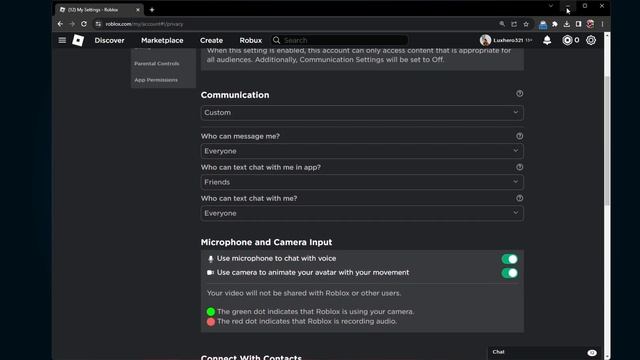Image resolution: width=640 pixels, height=360 pixels.
Task: Open the Discover menu
Action: [109, 40]
